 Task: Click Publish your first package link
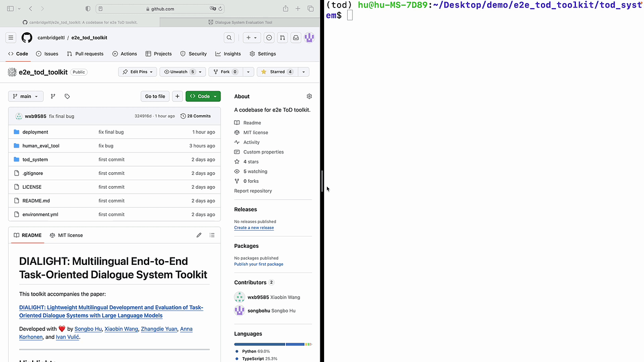point(259,264)
